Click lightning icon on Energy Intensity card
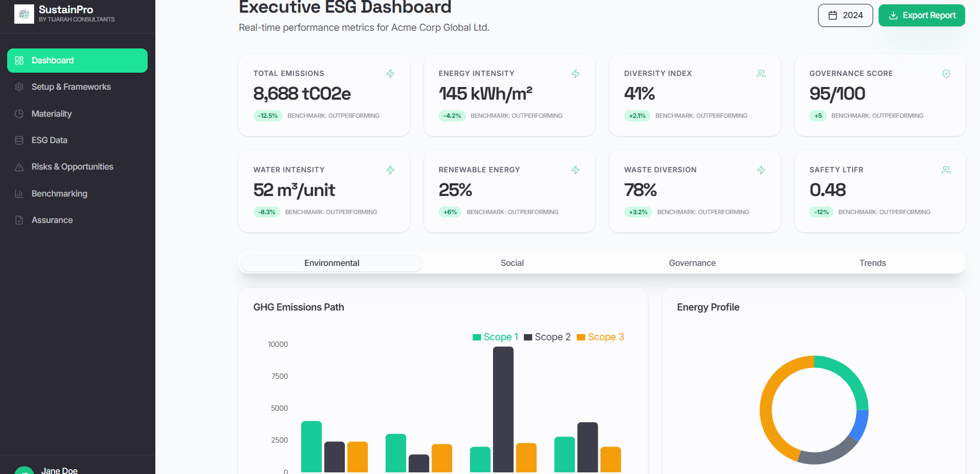Screen dimensions: 980x474 pos(576,74)
